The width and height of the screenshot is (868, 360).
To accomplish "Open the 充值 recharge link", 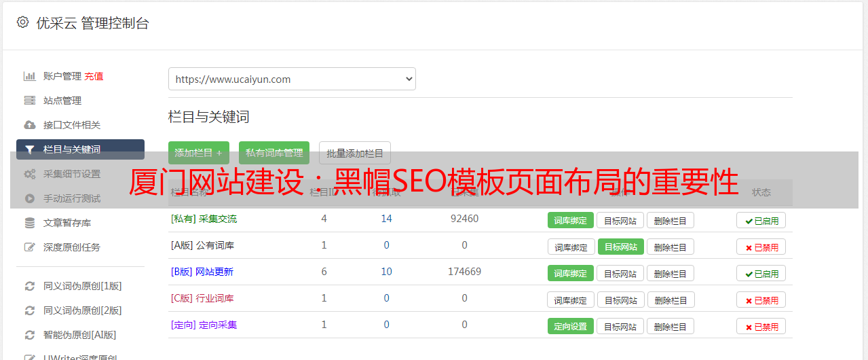I will point(94,76).
